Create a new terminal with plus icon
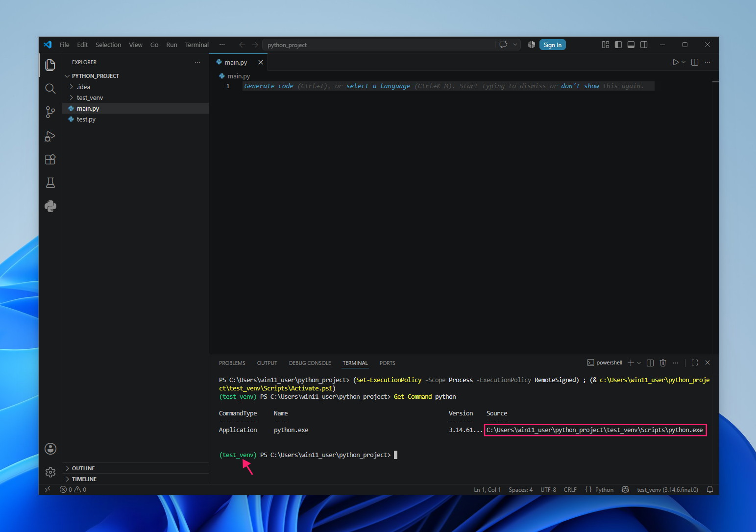Image resolution: width=756 pixels, height=532 pixels. [x=631, y=363]
